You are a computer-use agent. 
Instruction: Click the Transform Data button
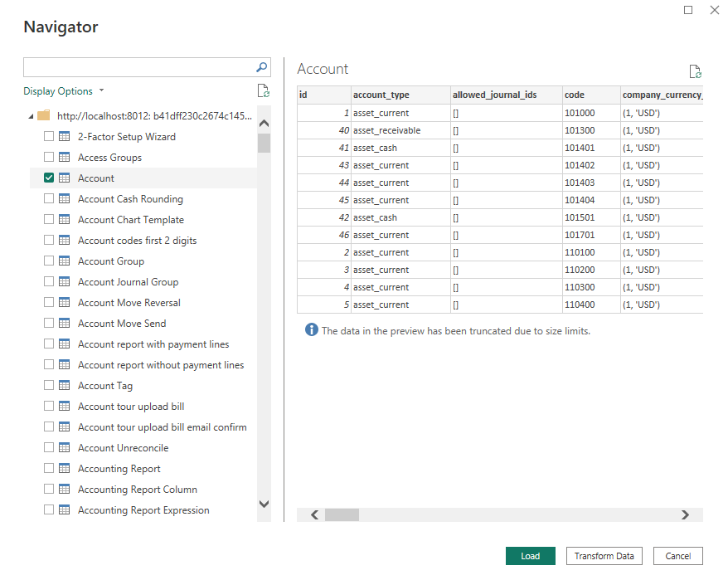coord(604,556)
